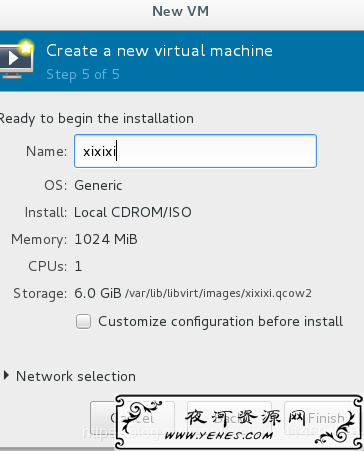
Task: Click the Name field containing xixixi
Action: pos(195,151)
